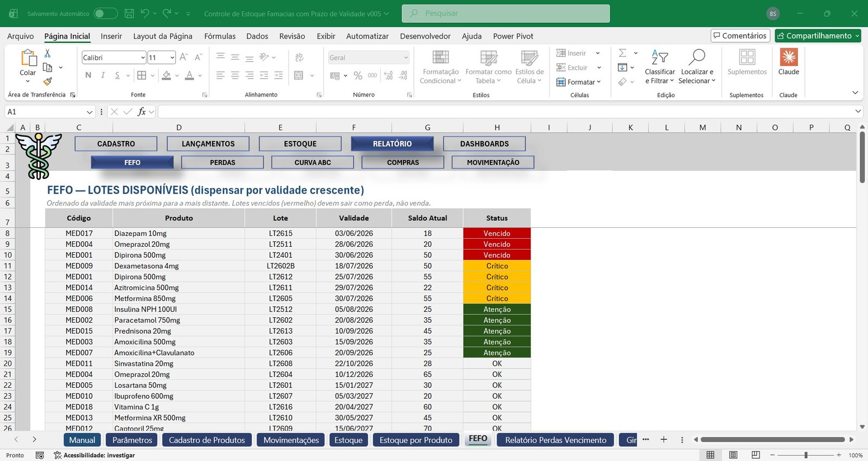This screenshot has width=868, height=461.
Task: Open Classificar e Filtrar
Action: [x=660, y=67]
